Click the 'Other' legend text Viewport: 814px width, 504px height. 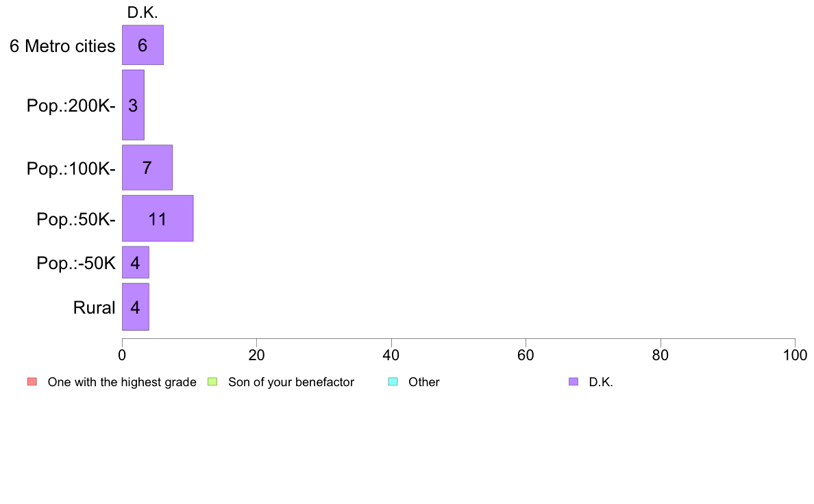424,382
